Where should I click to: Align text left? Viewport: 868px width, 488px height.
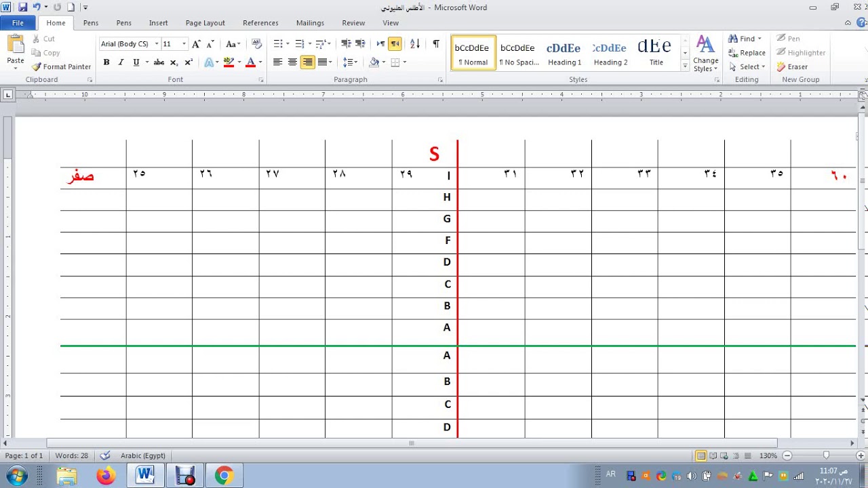point(277,62)
